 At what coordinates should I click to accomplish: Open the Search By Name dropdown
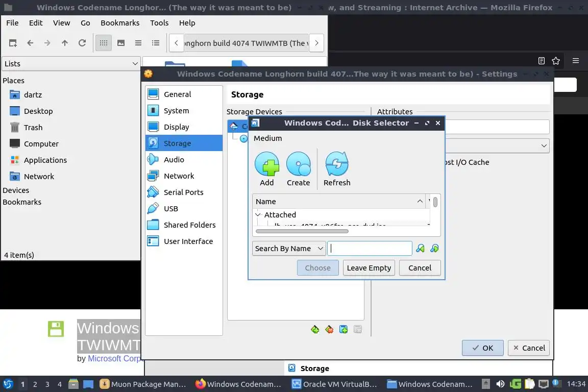click(288, 249)
